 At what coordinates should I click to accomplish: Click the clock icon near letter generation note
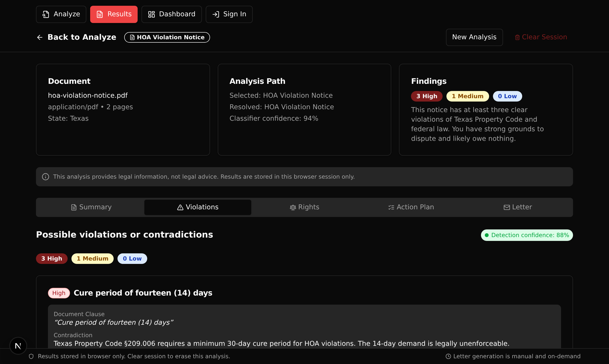point(448,356)
